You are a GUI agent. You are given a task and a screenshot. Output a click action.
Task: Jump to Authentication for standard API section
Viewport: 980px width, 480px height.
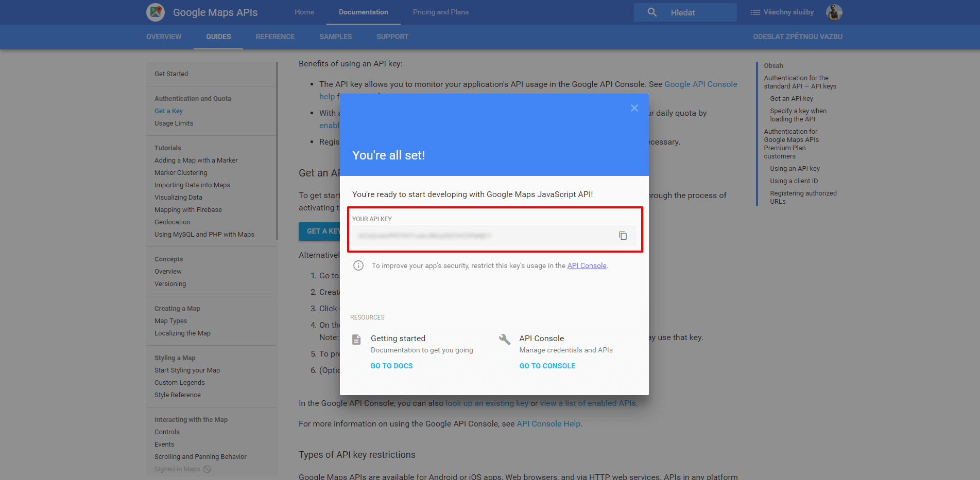coord(800,82)
